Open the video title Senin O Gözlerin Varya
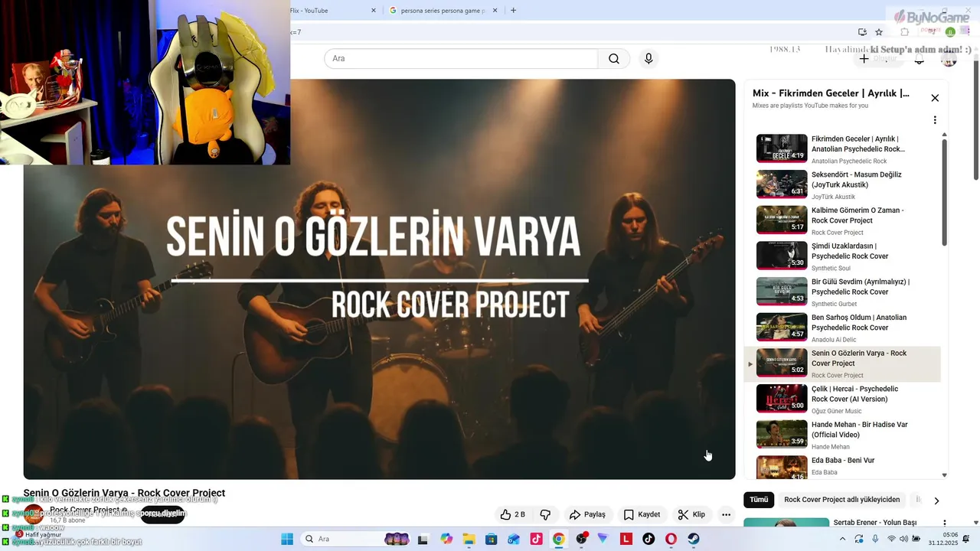The height and width of the screenshot is (551, 980). (124, 494)
